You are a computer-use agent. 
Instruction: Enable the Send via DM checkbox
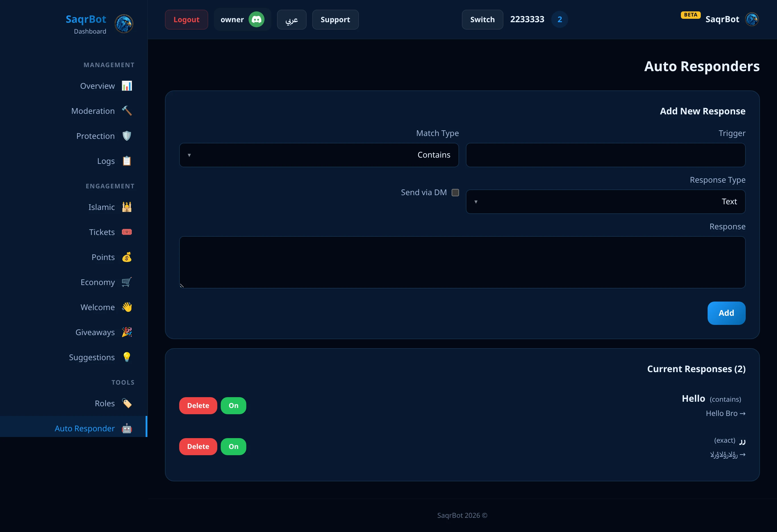point(455,192)
